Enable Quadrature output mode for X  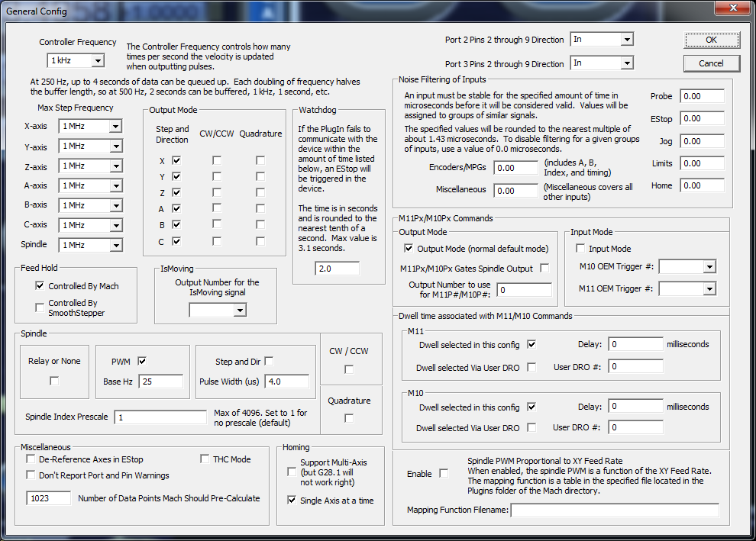[x=260, y=160]
